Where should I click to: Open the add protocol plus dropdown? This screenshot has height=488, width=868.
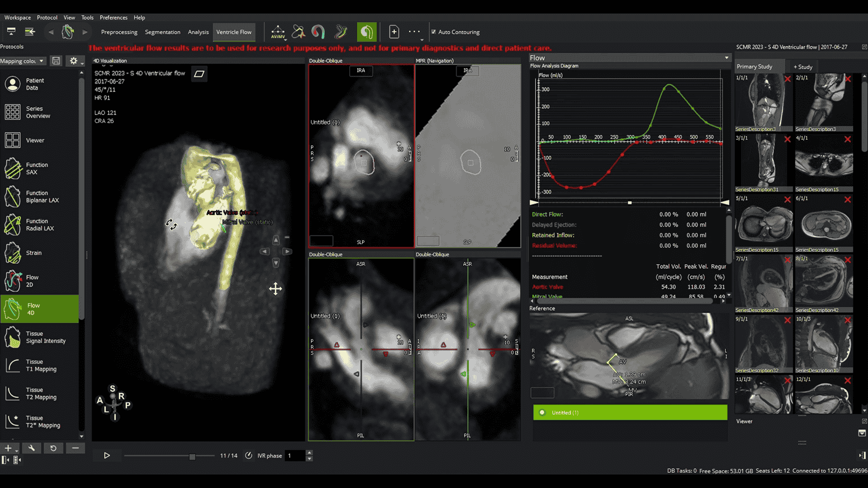[x=10, y=448]
